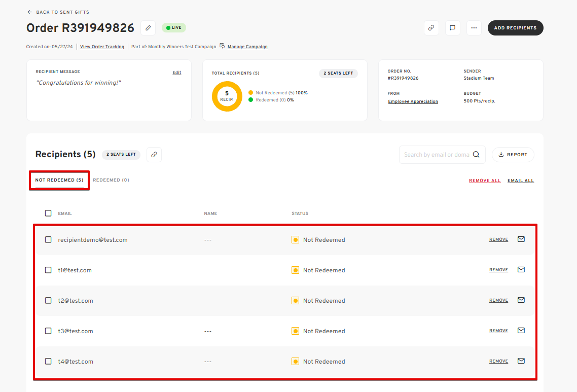
Task: Email recipientdemo@test.com via envelope icon
Action: [x=521, y=239]
